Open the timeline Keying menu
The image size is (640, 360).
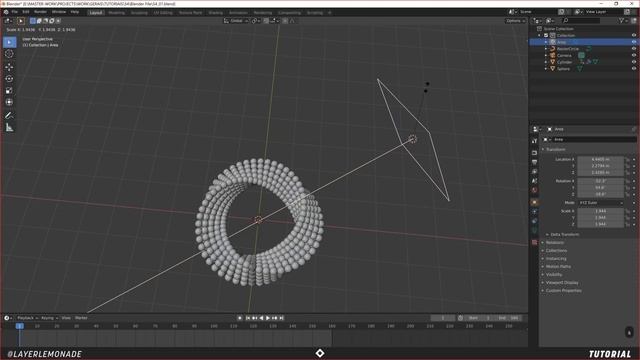click(x=49, y=318)
